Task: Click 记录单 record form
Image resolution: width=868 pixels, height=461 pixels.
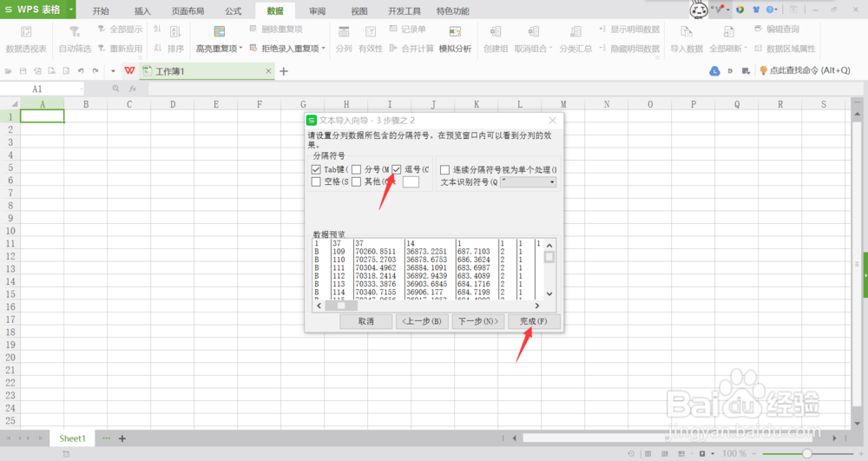Action: [x=407, y=29]
